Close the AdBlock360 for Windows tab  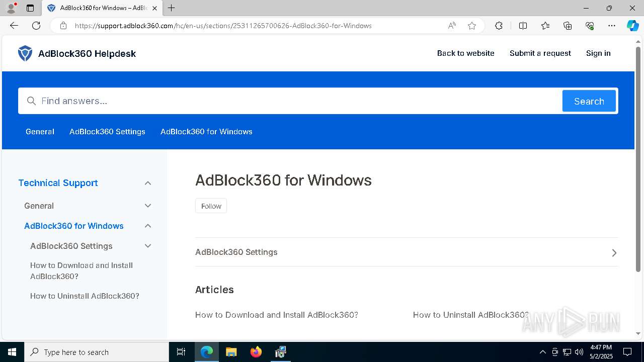point(155,8)
